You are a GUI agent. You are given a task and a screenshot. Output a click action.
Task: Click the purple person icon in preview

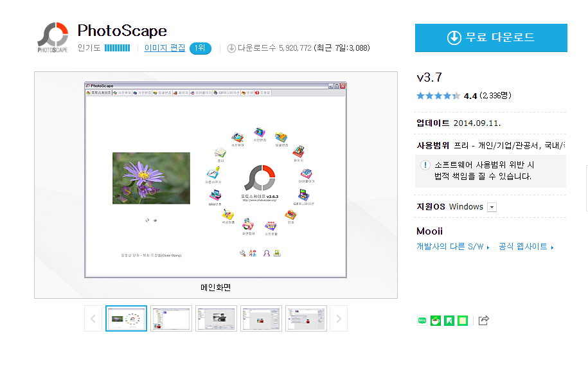click(x=267, y=253)
